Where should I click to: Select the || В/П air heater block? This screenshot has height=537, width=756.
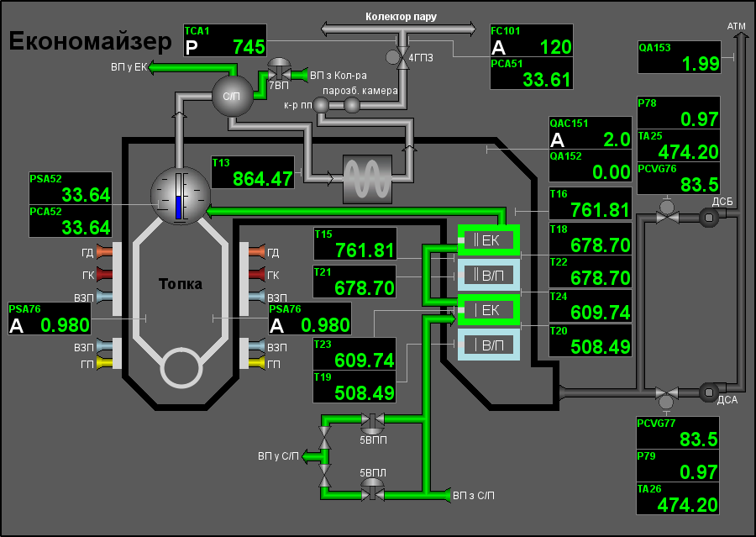[x=489, y=275]
